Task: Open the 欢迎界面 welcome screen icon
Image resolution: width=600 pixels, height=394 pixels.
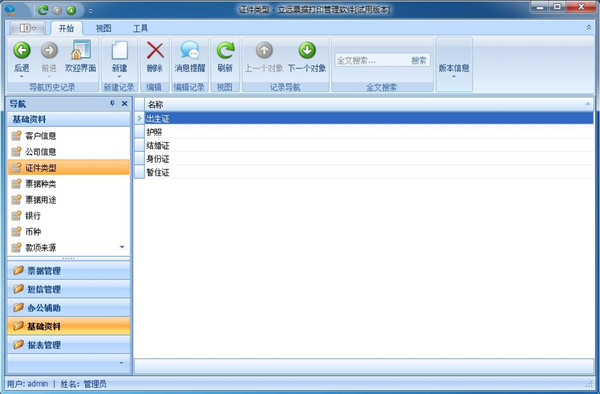Action: click(x=81, y=50)
